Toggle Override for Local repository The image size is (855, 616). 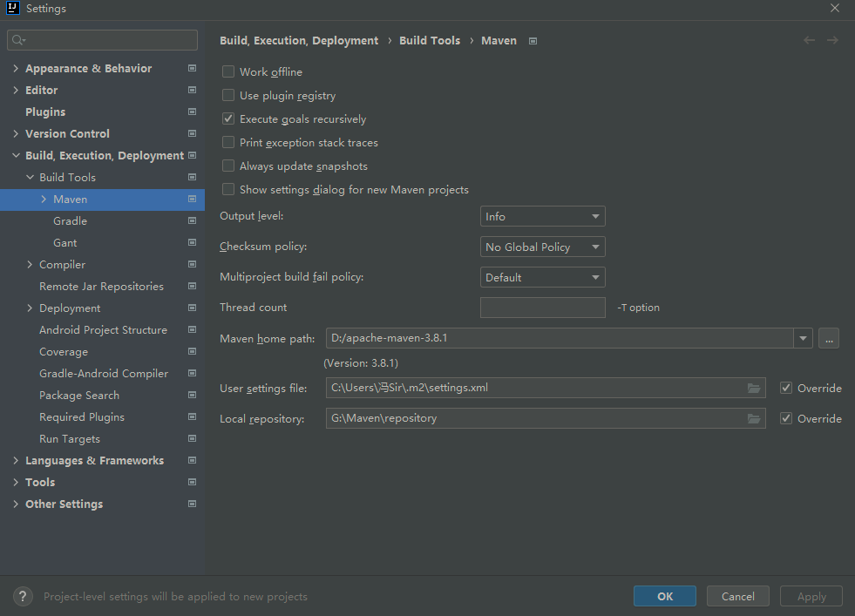pyautogui.click(x=786, y=419)
